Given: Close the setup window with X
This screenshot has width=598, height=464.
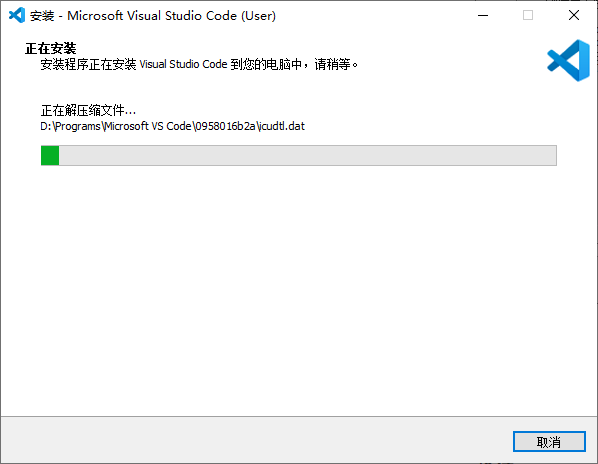Looking at the screenshot, I should click(574, 16).
